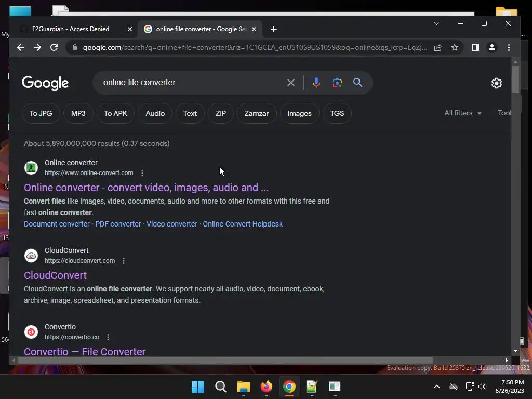
Task: Open PDF converter sitelink
Action: pyautogui.click(x=118, y=224)
